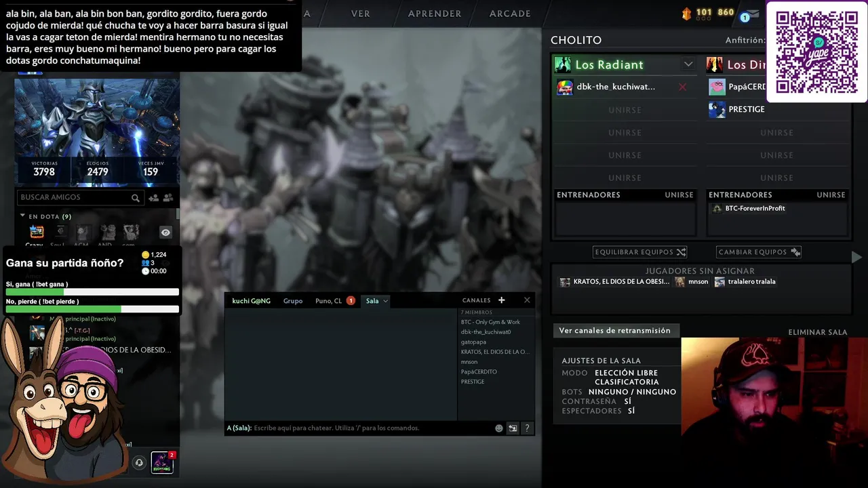Click tralalero tralala player avatar
868x488 pixels.
pyautogui.click(x=719, y=282)
